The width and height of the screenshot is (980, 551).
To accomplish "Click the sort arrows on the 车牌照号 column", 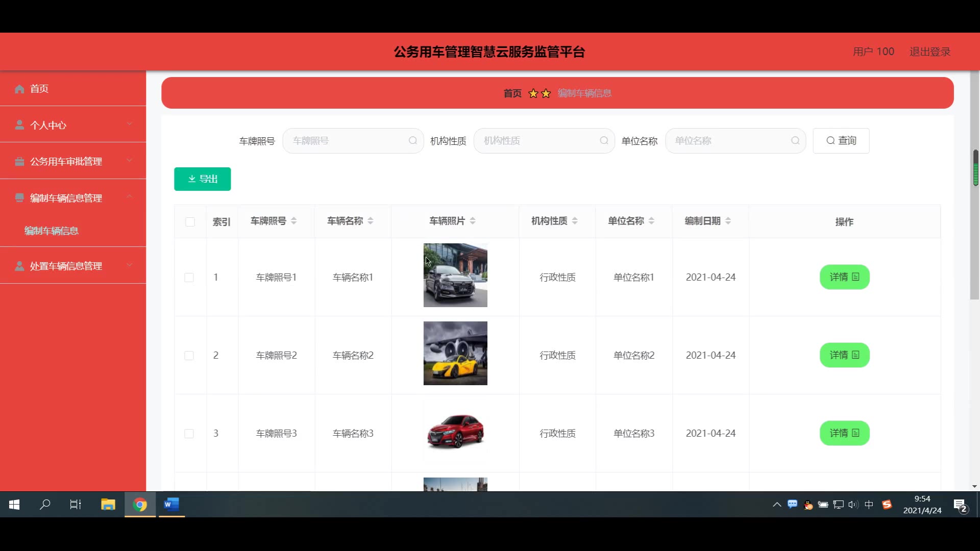I will (x=294, y=221).
